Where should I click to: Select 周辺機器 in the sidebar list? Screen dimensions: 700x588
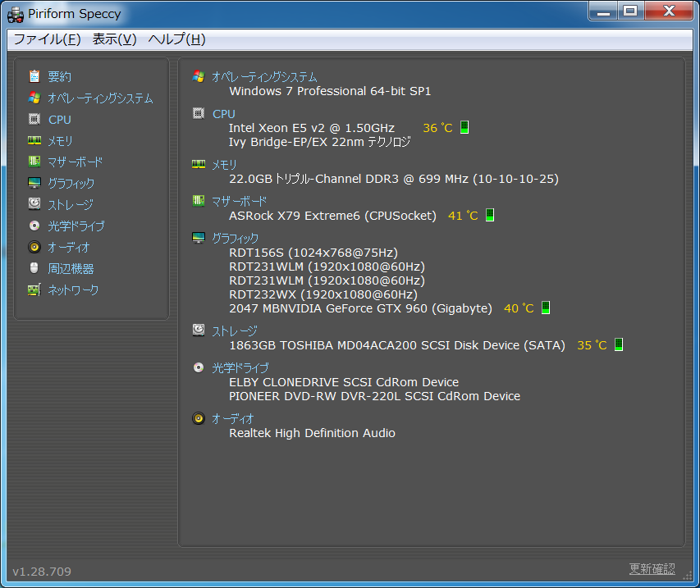point(71,268)
